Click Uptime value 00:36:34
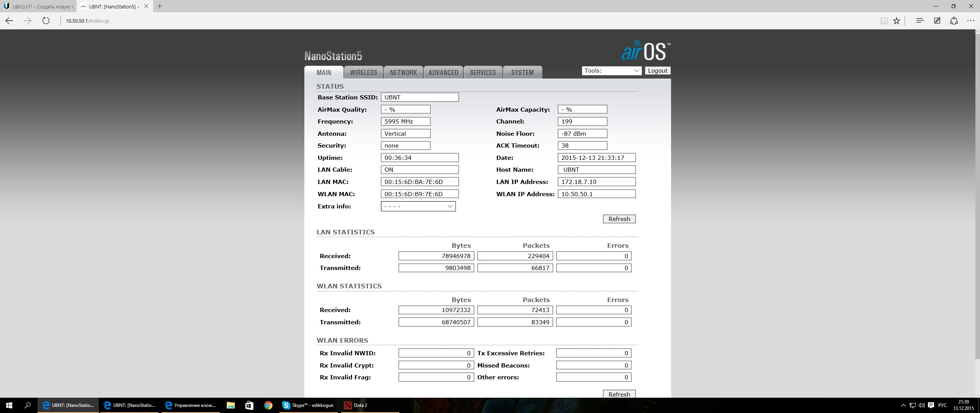 click(x=420, y=158)
